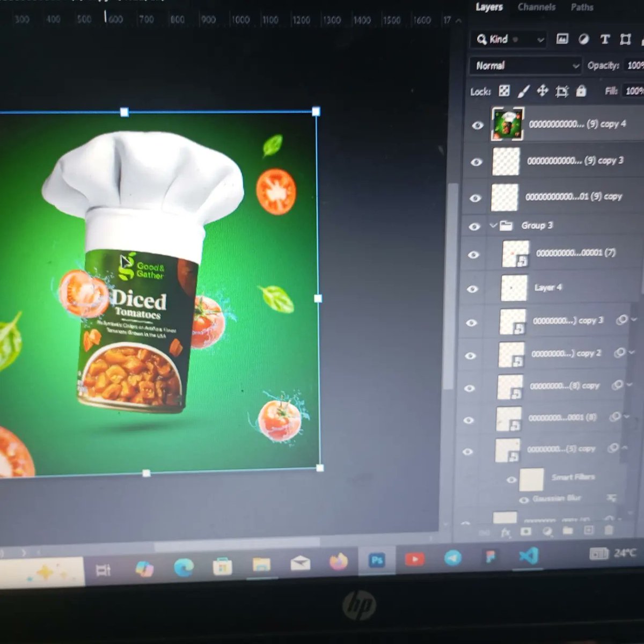Click the Add layer mask icon
The image size is (644, 644).
tap(526, 531)
